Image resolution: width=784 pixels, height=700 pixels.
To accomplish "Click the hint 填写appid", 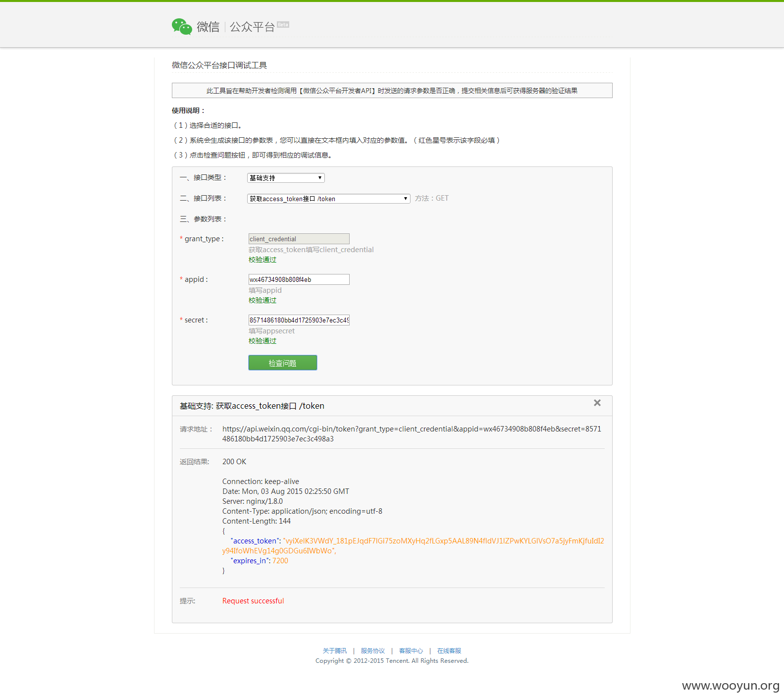I will [265, 290].
